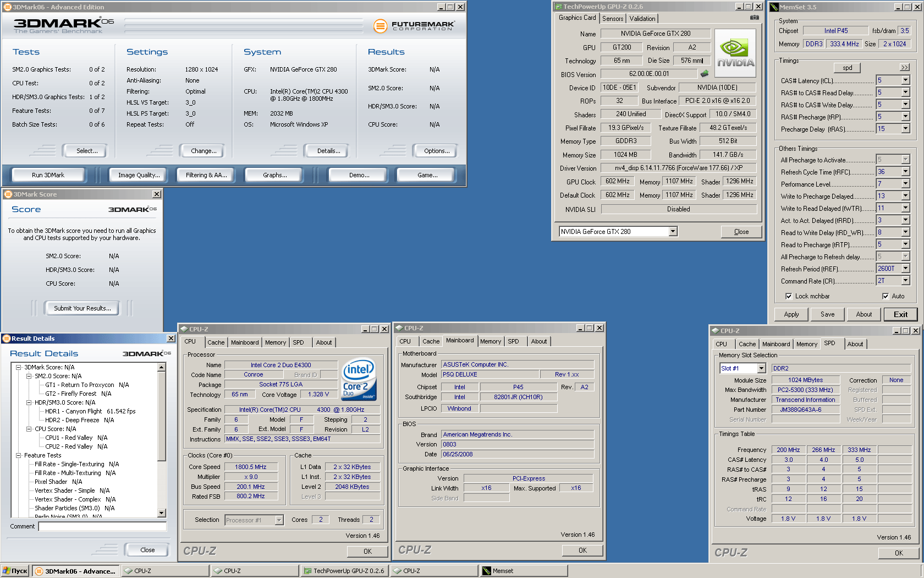Open the SPD tab in the CPU-Z Mainboard window
Viewport: 924px width, 578px height.
tap(513, 341)
